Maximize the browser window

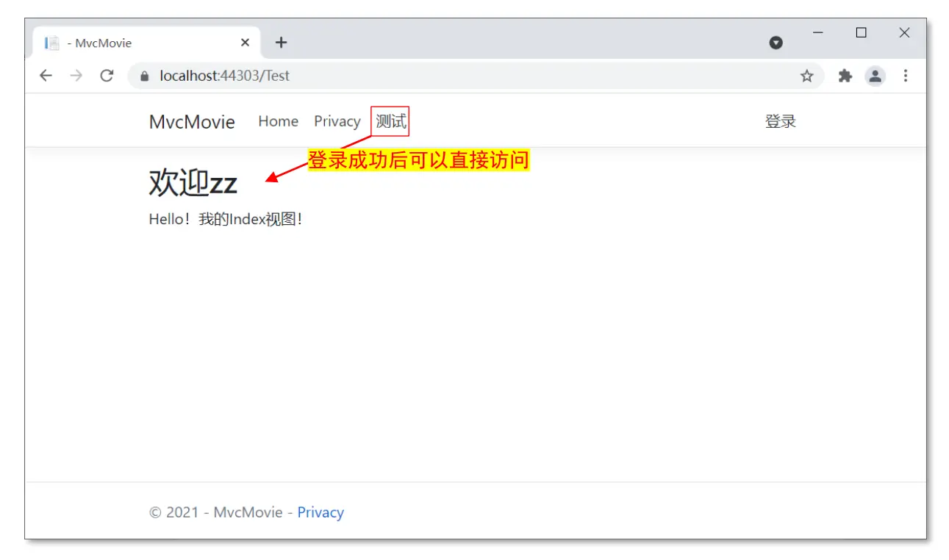(862, 33)
